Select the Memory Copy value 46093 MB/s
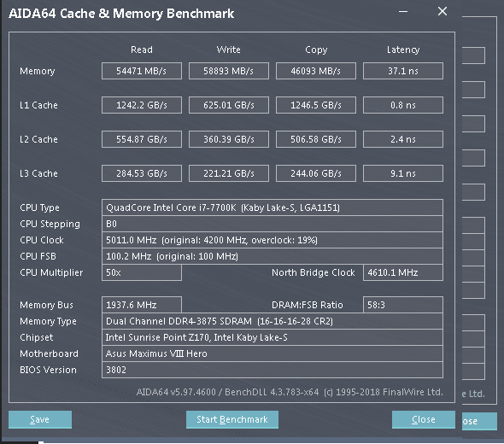Screen dimensions: 504x444 click(x=316, y=71)
